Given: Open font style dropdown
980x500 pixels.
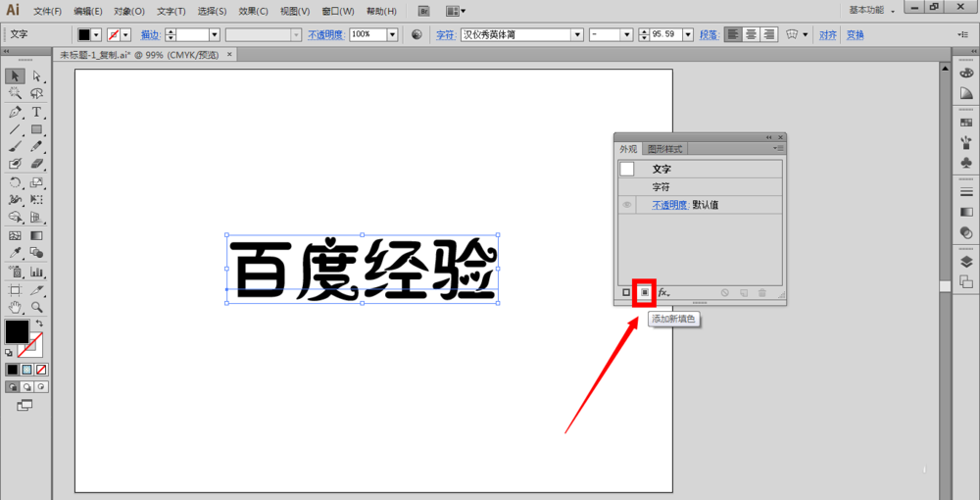Looking at the screenshot, I should [627, 35].
